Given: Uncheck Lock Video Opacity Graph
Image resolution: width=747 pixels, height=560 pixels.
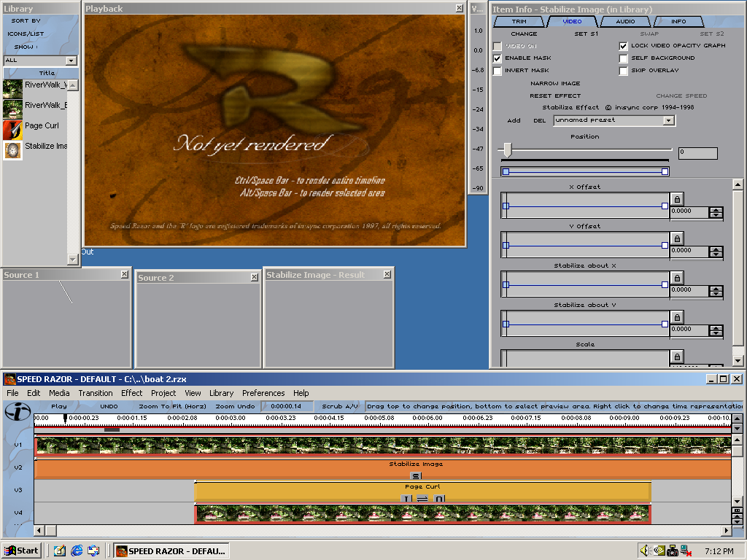Looking at the screenshot, I should (623, 46).
